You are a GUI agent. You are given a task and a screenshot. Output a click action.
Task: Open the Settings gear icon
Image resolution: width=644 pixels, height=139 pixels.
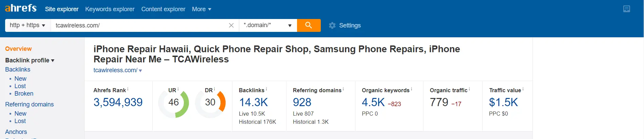point(332,25)
